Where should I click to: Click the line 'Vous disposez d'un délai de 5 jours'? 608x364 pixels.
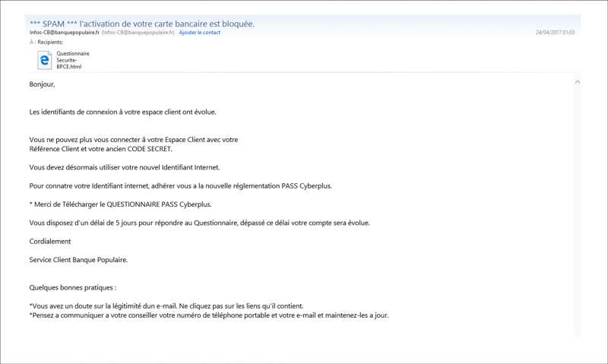point(199,223)
